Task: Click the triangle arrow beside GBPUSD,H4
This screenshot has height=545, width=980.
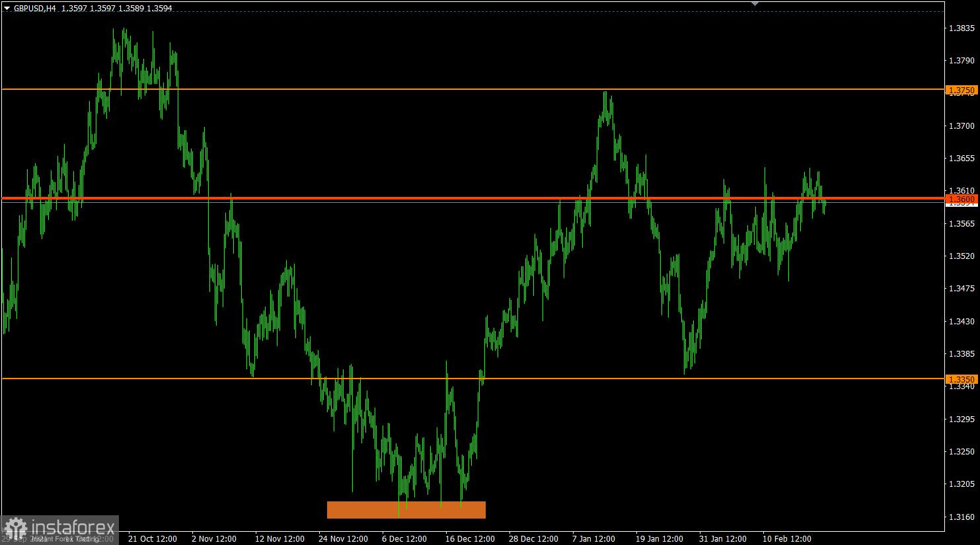Action: [x=7, y=9]
